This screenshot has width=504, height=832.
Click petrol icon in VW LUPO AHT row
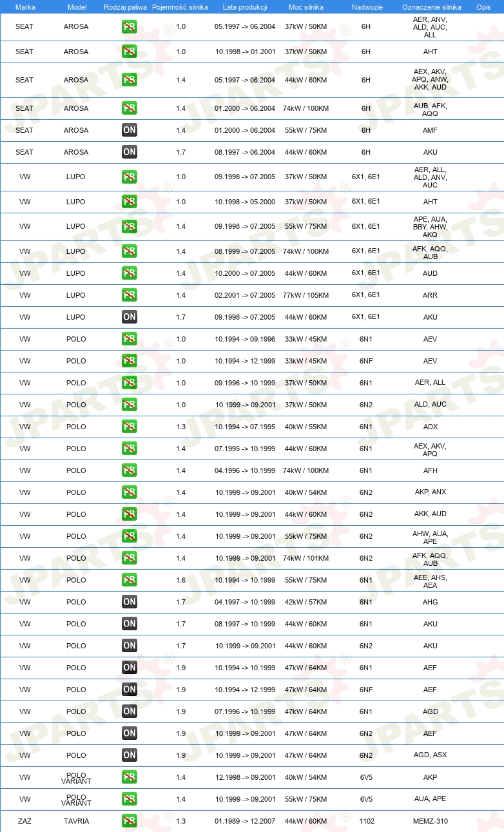130,202
